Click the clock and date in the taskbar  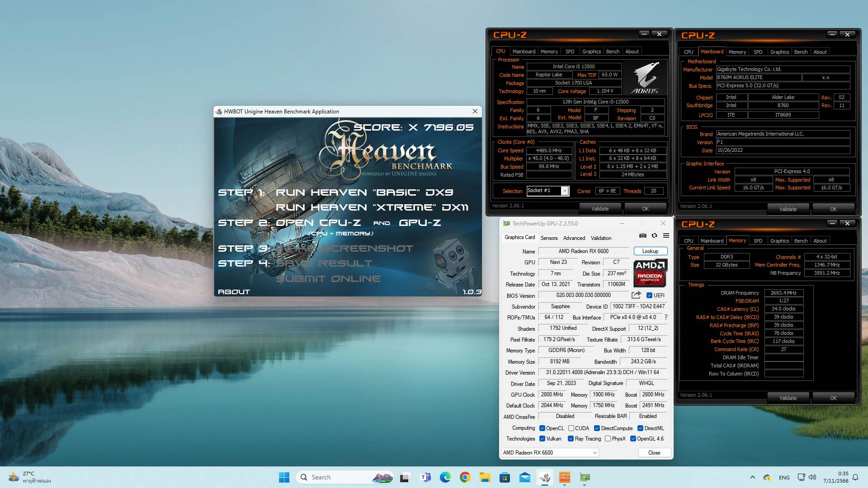coord(836,477)
